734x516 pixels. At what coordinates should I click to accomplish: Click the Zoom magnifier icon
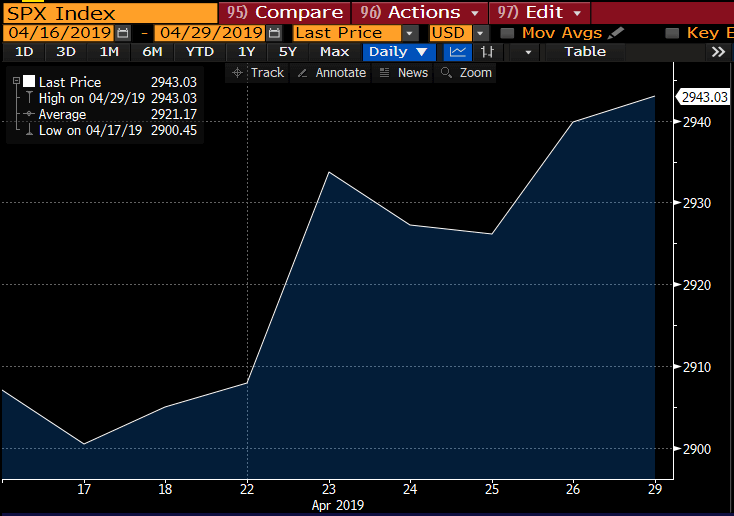click(447, 73)
